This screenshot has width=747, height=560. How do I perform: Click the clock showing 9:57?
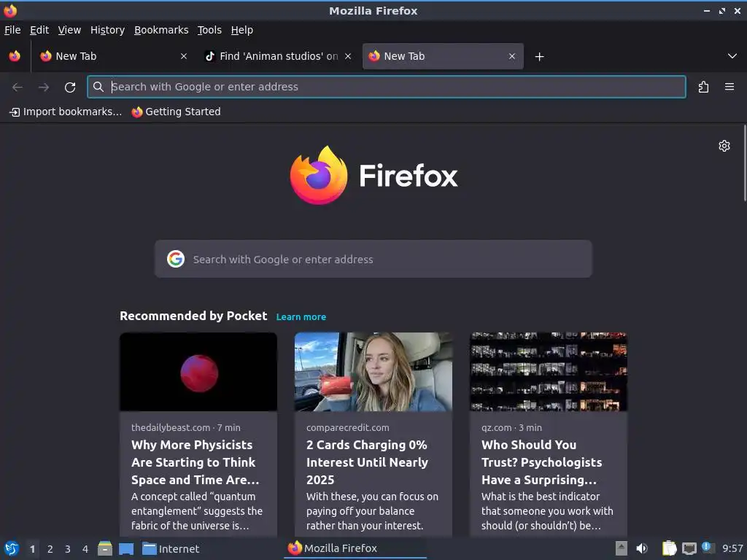[732, 548]
